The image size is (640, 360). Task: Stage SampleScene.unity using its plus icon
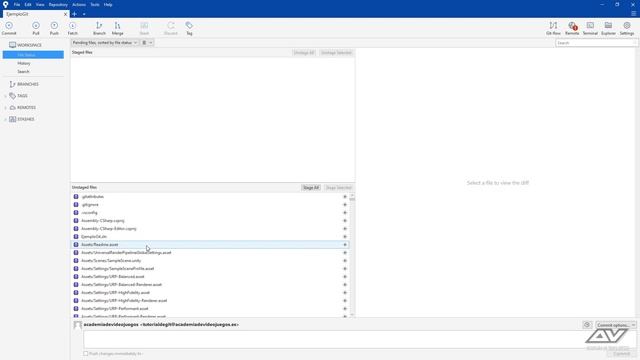[x=345, y=261]
